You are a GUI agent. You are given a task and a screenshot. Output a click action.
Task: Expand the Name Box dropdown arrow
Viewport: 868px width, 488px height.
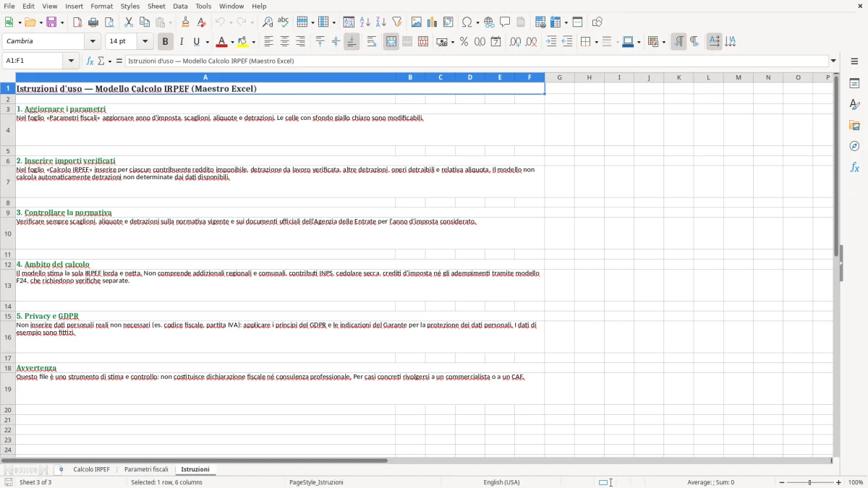pos(71,61)
